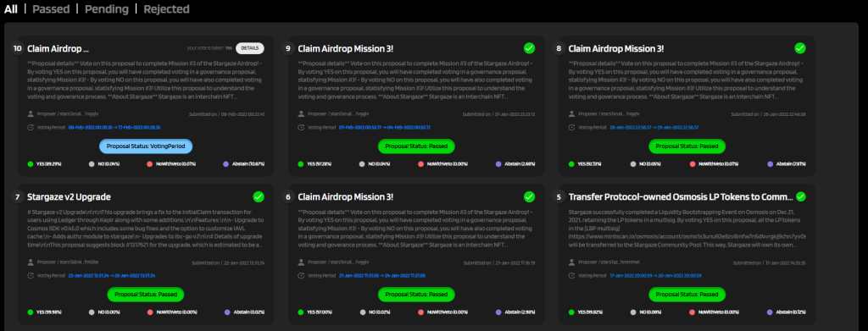Switch to the Rejected filter tab
This screenshot has width=868, height=331.
pos(166,8)
